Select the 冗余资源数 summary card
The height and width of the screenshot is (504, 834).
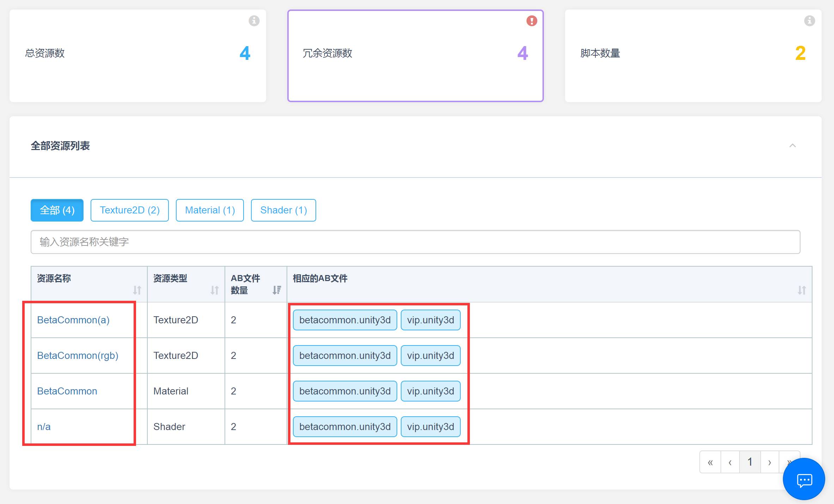coord(415,56)
